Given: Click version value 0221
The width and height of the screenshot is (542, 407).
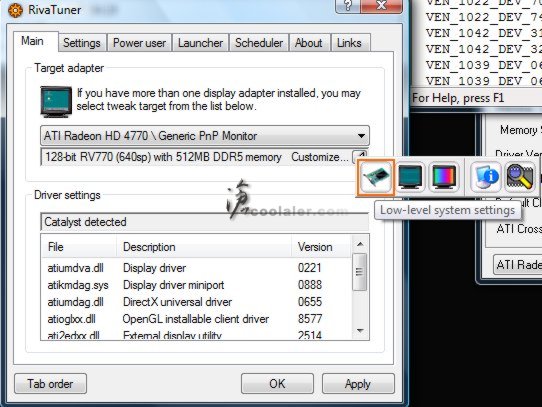Looking at the screenshot, I should [x=310, y=268].
